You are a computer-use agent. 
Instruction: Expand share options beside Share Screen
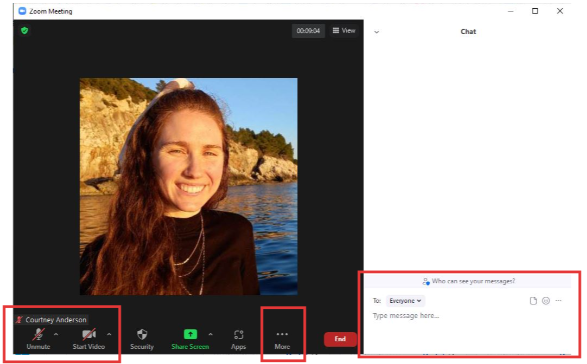pyautogui.click(x=210, y=334)
